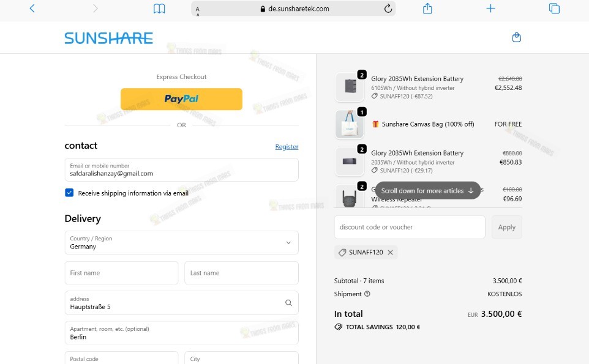Click the price €96.69
This screenshot has width=589, height=364.
(x=512, y=199)
